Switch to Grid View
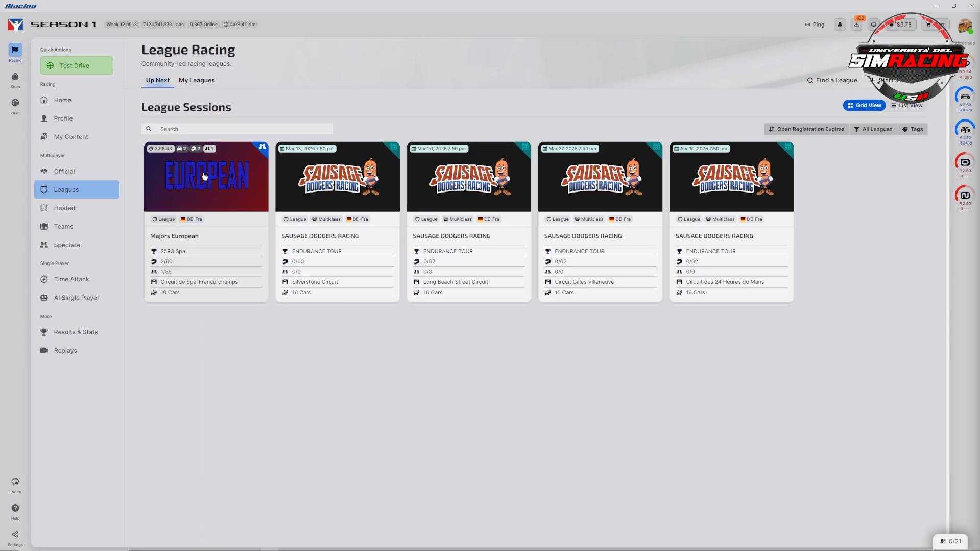This screenshot has height=551, width=980. [864, 105]
